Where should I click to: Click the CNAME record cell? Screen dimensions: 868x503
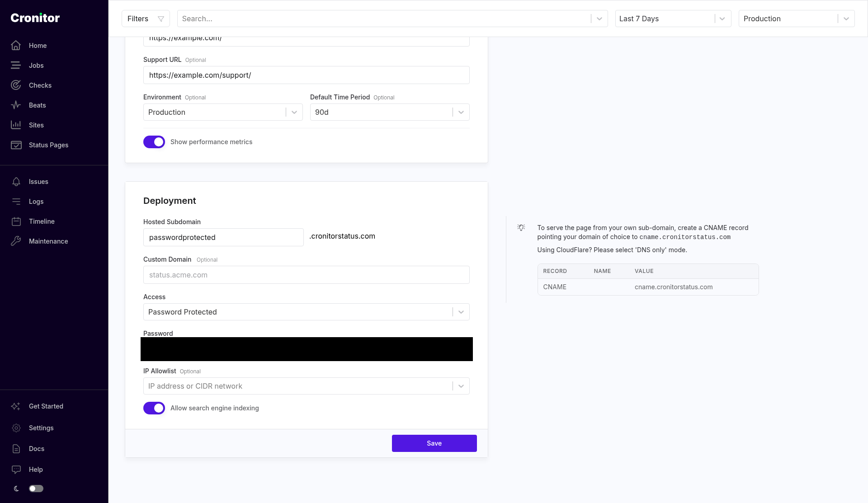point(555,287)
